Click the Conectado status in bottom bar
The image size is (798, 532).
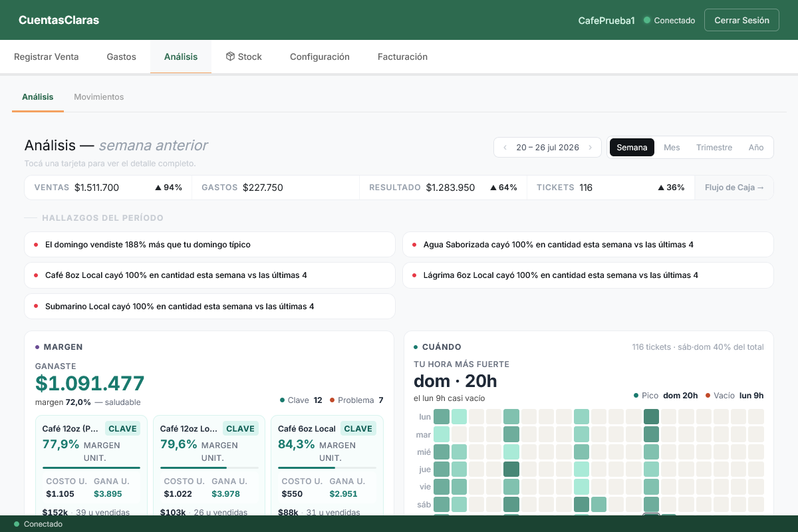tap(39, 524)
